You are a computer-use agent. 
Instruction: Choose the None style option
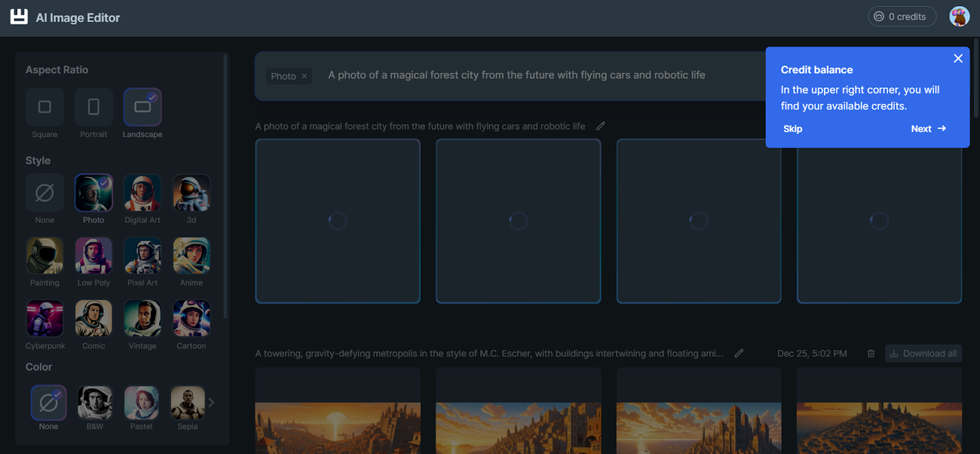44,193
